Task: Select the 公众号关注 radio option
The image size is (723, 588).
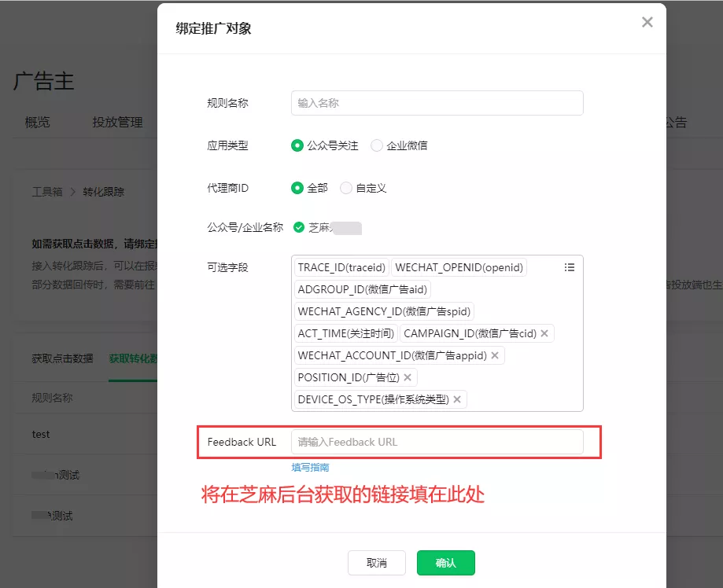Action: pos(297,145)
